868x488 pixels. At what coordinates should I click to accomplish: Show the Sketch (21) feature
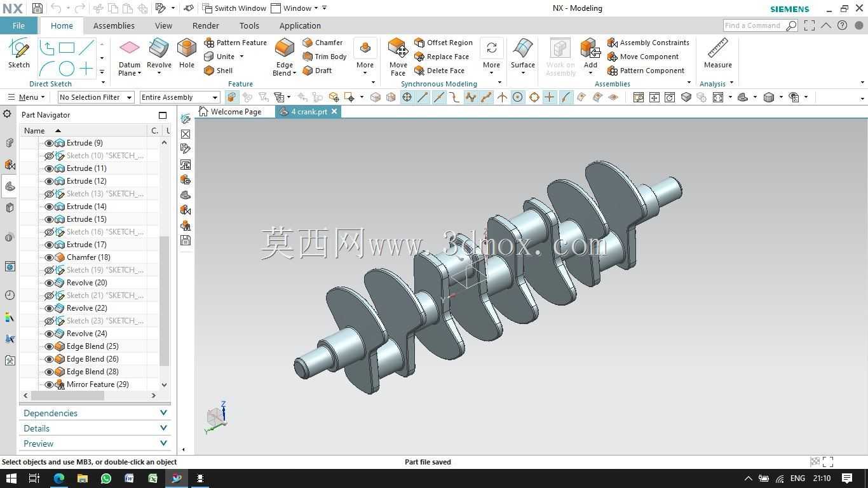(x=49, y=295)
